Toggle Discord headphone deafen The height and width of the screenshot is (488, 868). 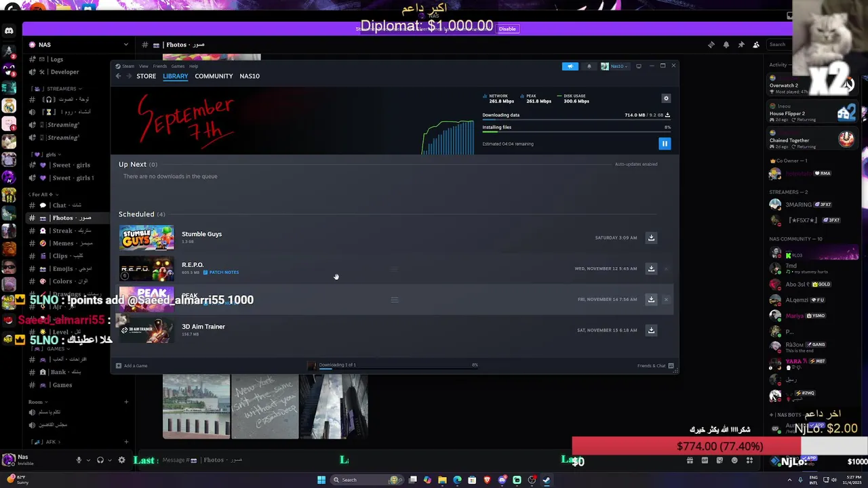click(x=100, y=460)
